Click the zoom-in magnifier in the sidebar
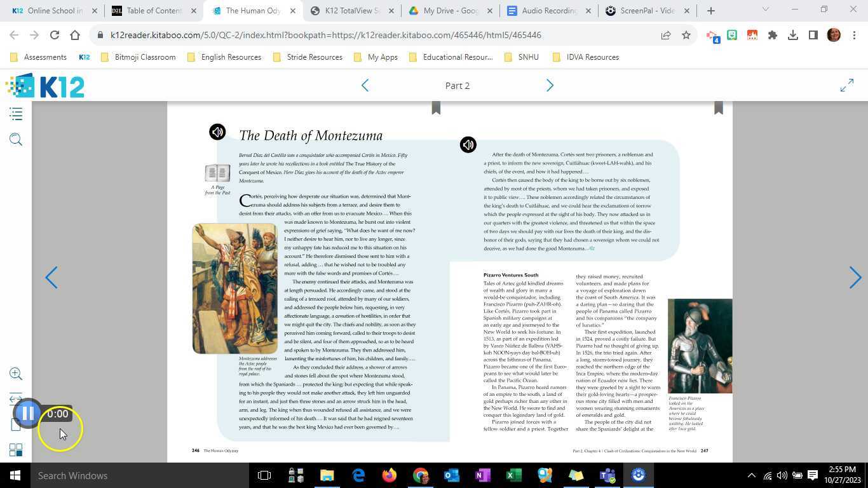The width and height of the screenshot is (868, 488). 16,374
